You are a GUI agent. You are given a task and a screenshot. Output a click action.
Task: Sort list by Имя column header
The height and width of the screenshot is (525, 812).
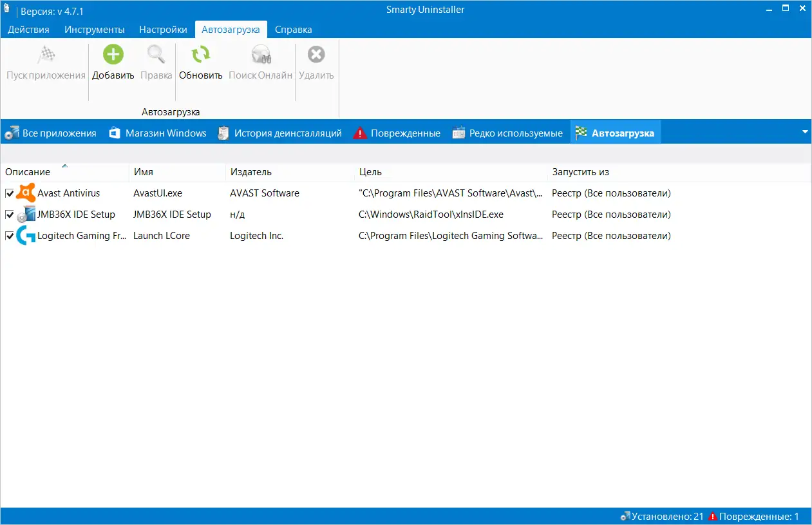(178, 172)
